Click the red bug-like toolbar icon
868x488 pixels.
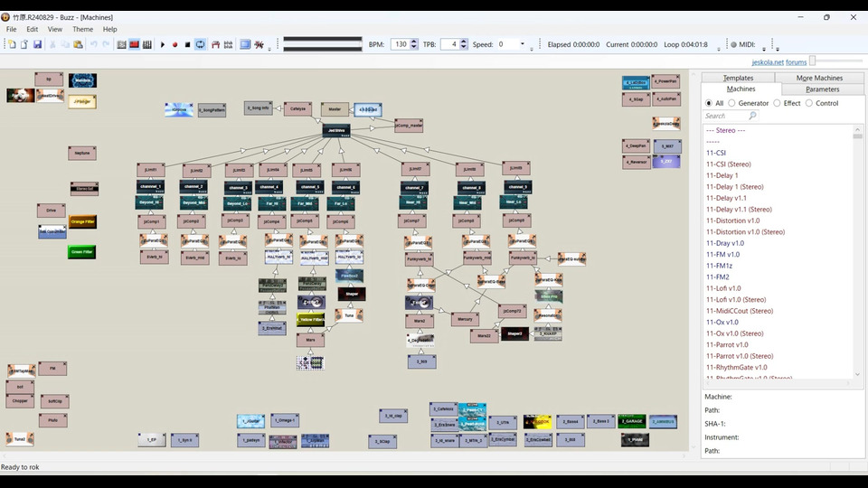coord(259,44)
